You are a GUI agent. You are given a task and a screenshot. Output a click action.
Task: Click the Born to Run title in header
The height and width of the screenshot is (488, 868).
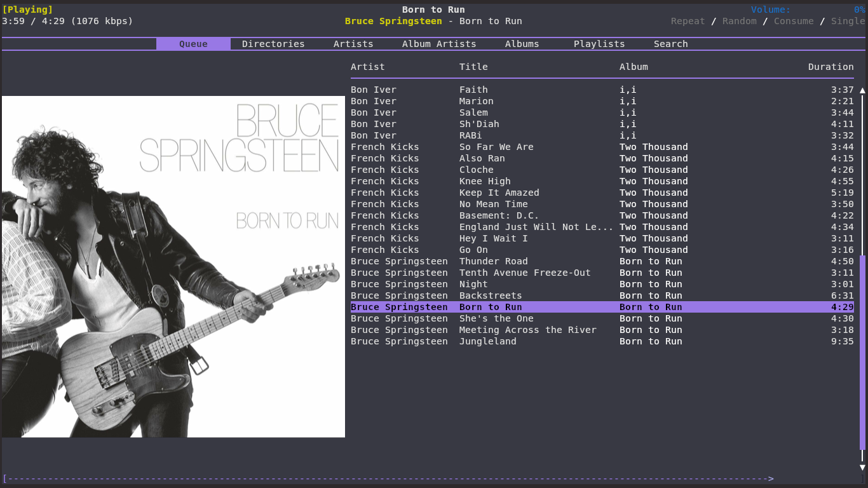pos(433,10)
